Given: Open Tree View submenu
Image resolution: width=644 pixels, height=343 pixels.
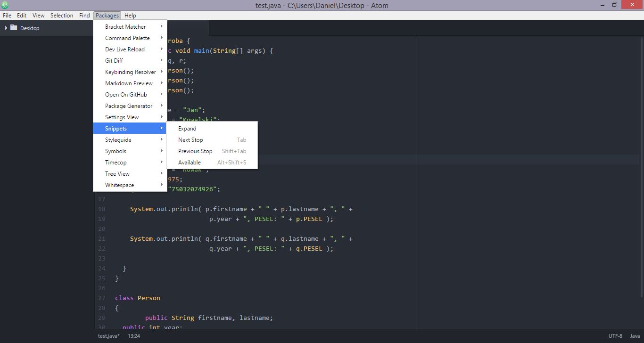Looking at the screenshot, I should 130,174.
